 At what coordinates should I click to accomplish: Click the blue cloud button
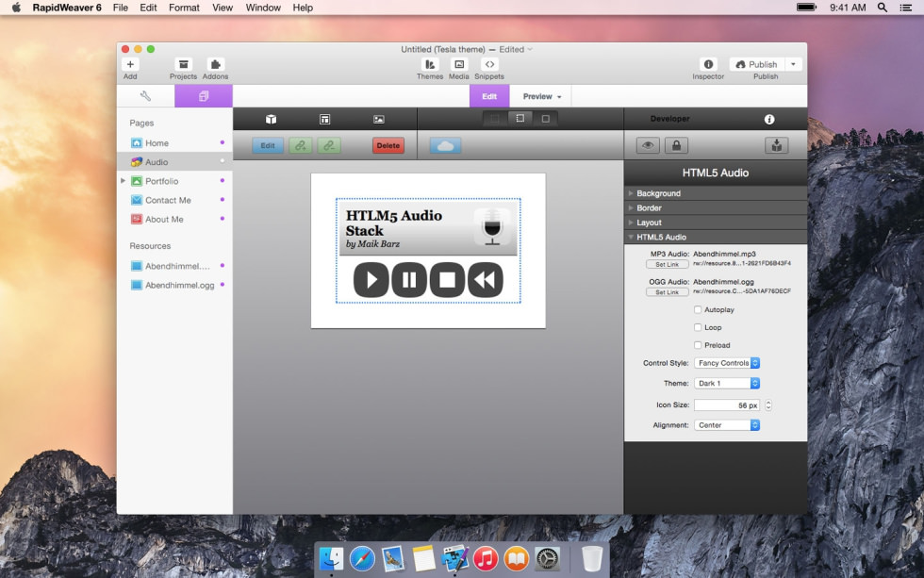(x=445, y=145)
